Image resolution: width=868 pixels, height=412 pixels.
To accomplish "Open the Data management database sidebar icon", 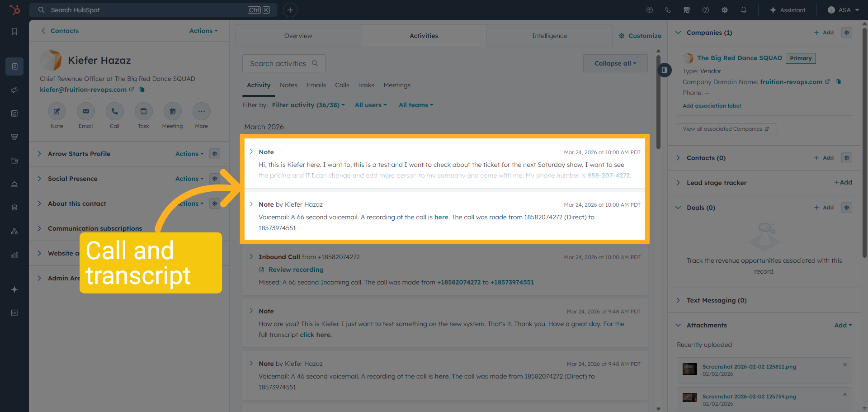I will 14,208.
